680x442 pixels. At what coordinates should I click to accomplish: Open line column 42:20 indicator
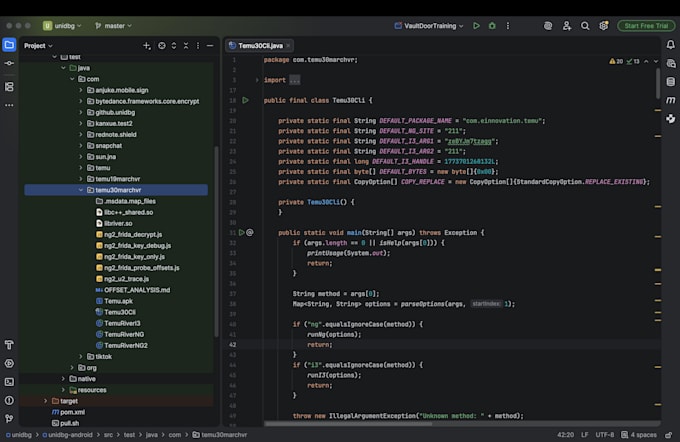point(566,435)
